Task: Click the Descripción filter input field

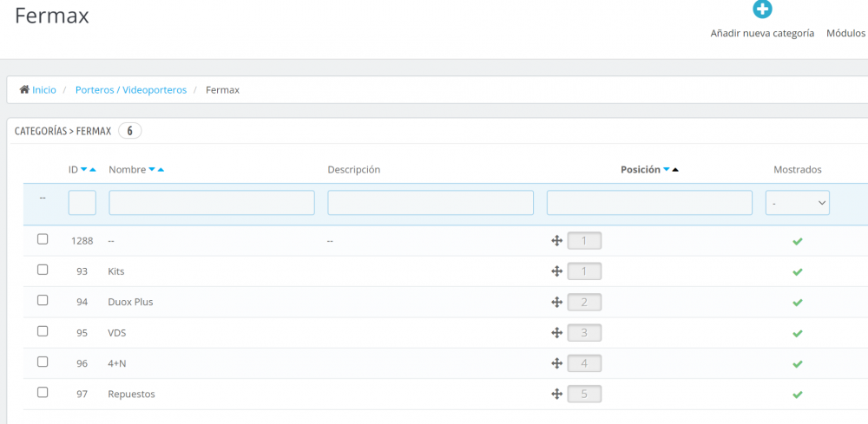Action: (431, 203)
